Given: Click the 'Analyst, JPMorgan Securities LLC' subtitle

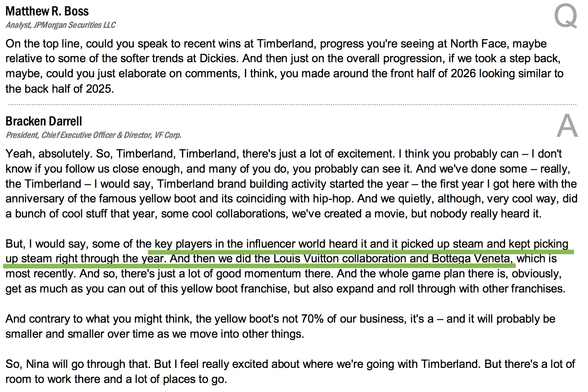Looking at the screenshot, I should click(61, 25).
